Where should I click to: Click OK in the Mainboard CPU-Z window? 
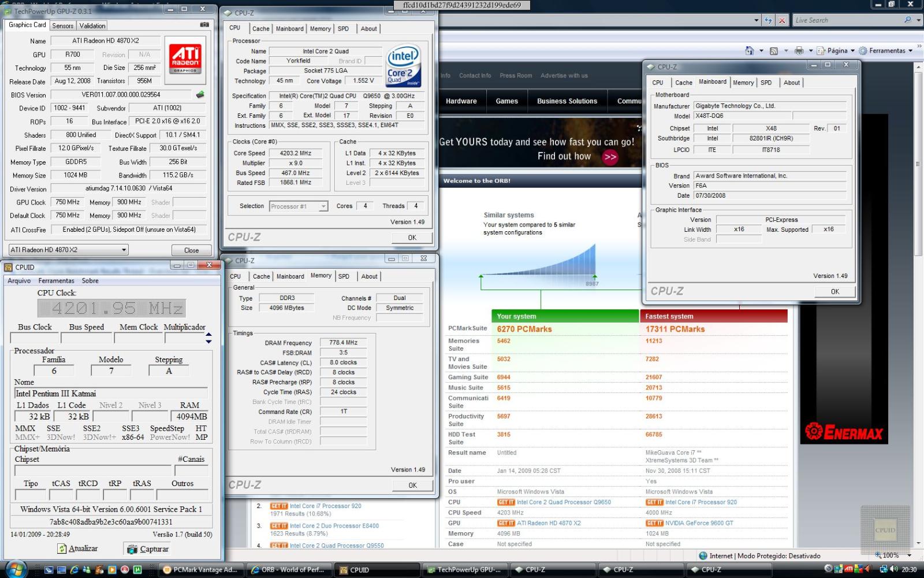[835, 291]
